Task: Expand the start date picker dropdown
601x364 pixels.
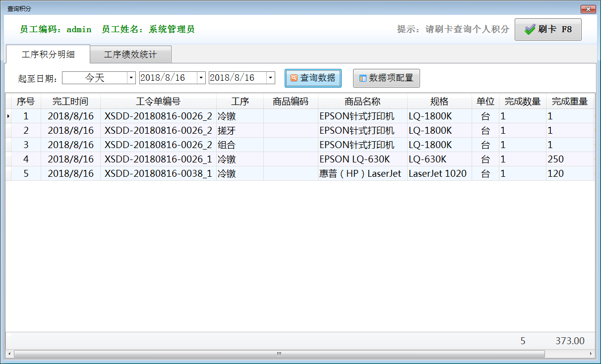Action: pyautogui.click(x=201, y=78)
